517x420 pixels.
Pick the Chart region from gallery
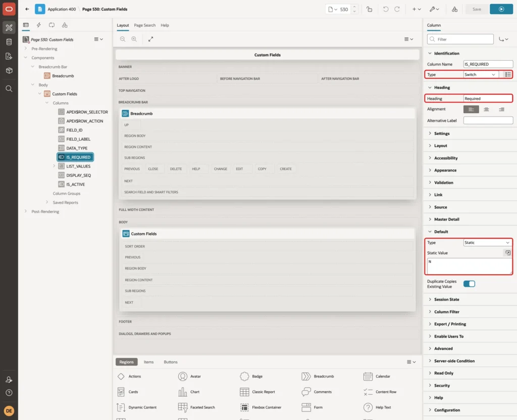pos(189,392)
